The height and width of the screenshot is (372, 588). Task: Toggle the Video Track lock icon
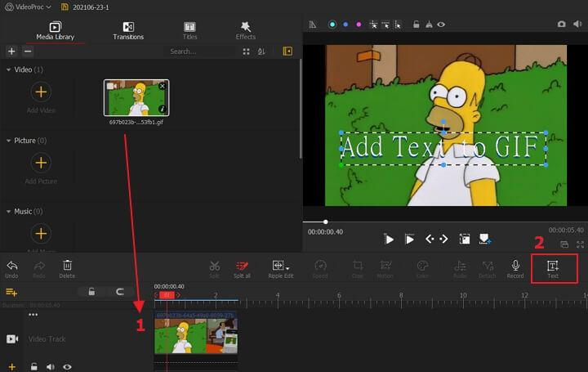tap(34, 367)
